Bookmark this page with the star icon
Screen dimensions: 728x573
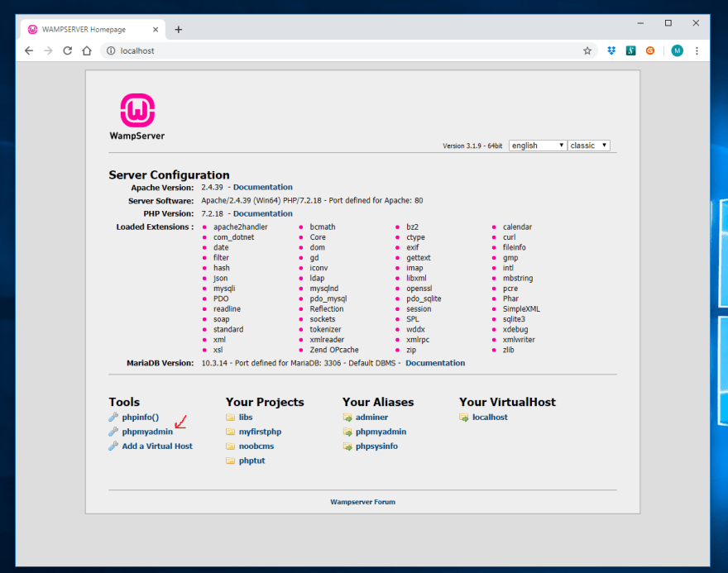[587, 50]
